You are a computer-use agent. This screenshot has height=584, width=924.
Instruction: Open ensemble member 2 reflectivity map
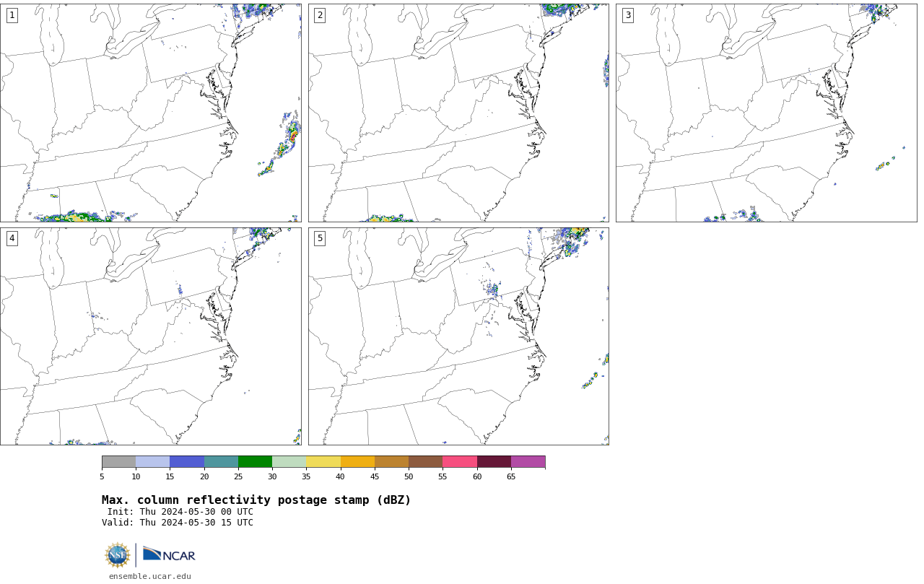[458, 113]
